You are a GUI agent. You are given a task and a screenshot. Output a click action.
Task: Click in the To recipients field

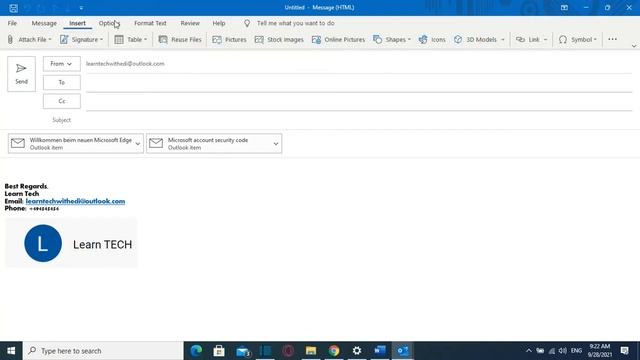359,83
